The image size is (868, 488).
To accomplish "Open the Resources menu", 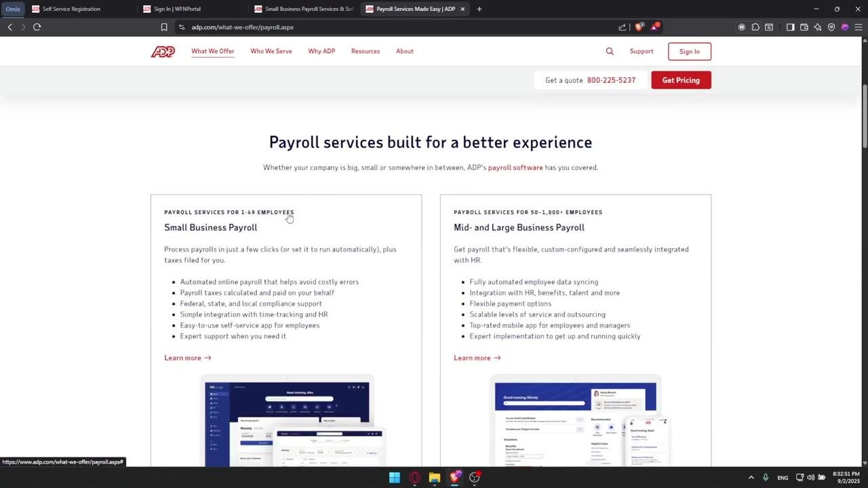I will click(x=366, y=52).
